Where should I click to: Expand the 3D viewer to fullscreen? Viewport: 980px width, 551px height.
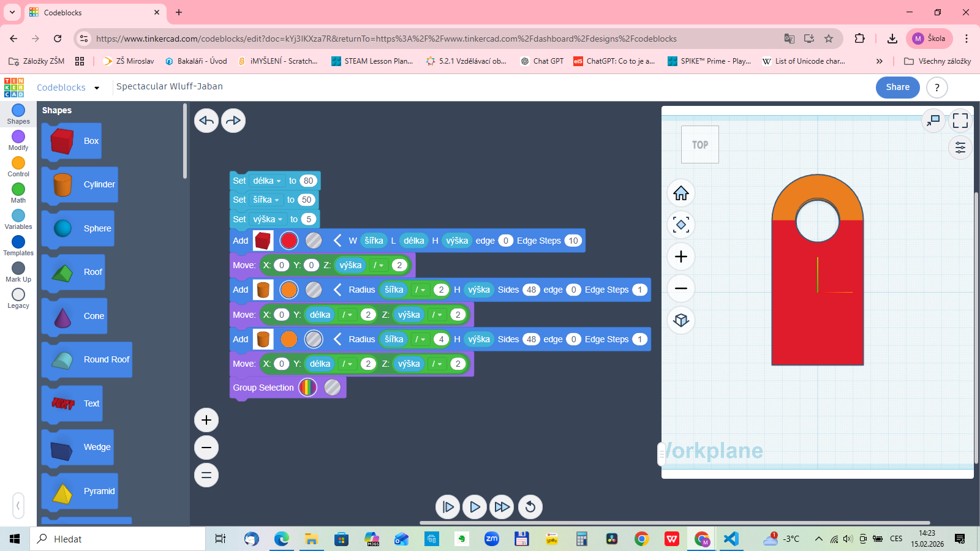(x=960, y=121)
